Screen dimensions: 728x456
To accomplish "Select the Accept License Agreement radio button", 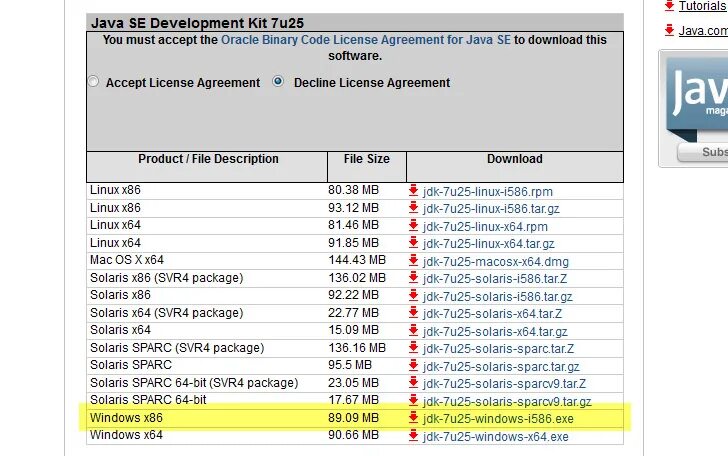I will [x=93, y=82].
